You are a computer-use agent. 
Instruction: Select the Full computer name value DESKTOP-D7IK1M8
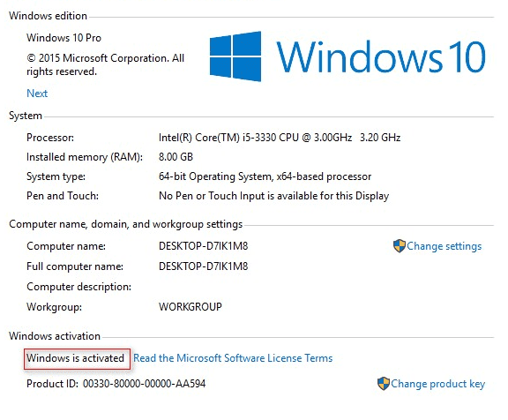[x=204, y=266]
